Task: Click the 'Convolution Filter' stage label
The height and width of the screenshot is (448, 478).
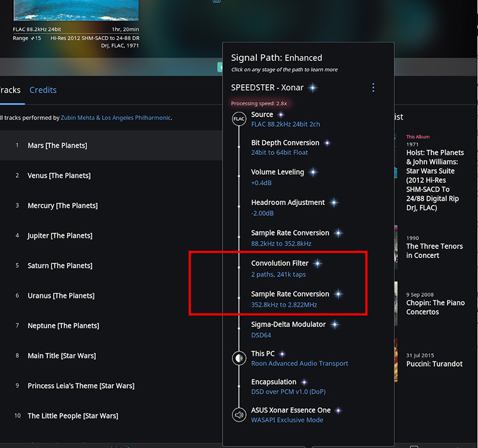Action: pyautogui.click(x=280, y=263)
